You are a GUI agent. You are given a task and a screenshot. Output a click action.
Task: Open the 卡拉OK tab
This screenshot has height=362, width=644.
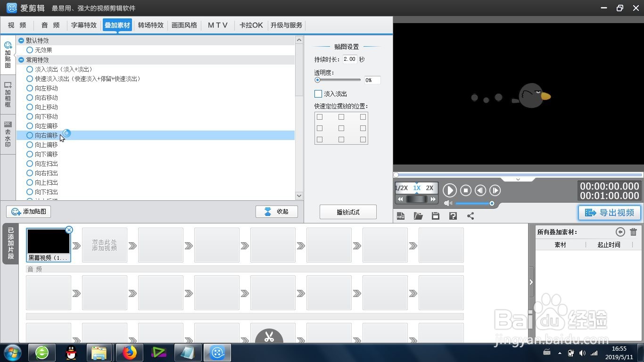pos(251,25)
